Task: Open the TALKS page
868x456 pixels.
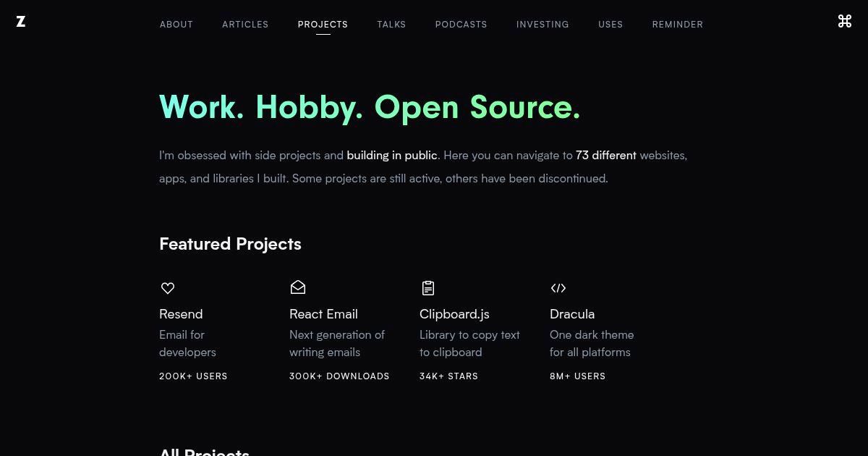Action: [391, 24]
